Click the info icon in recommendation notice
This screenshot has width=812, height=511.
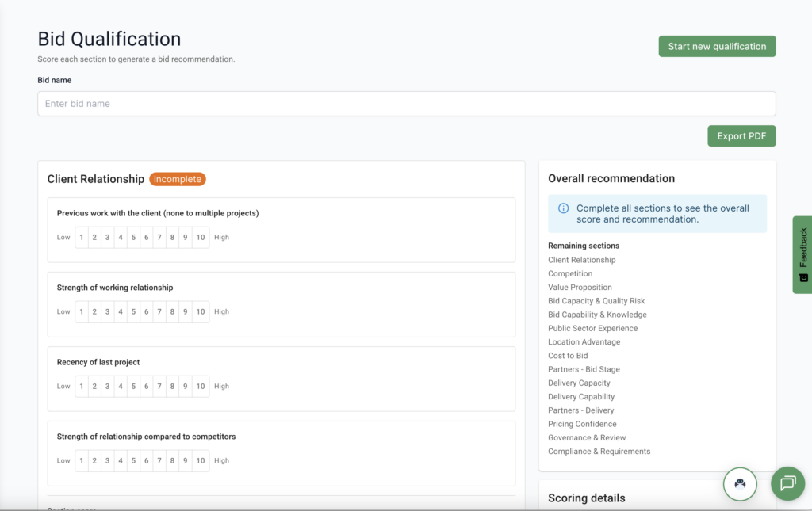[x=563, y=208]
